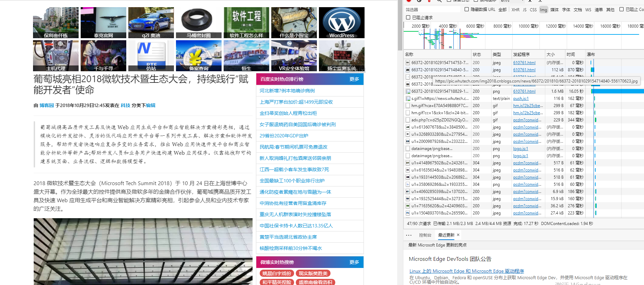
Task: Filter requests by WS type
Action: coord(588,10)
